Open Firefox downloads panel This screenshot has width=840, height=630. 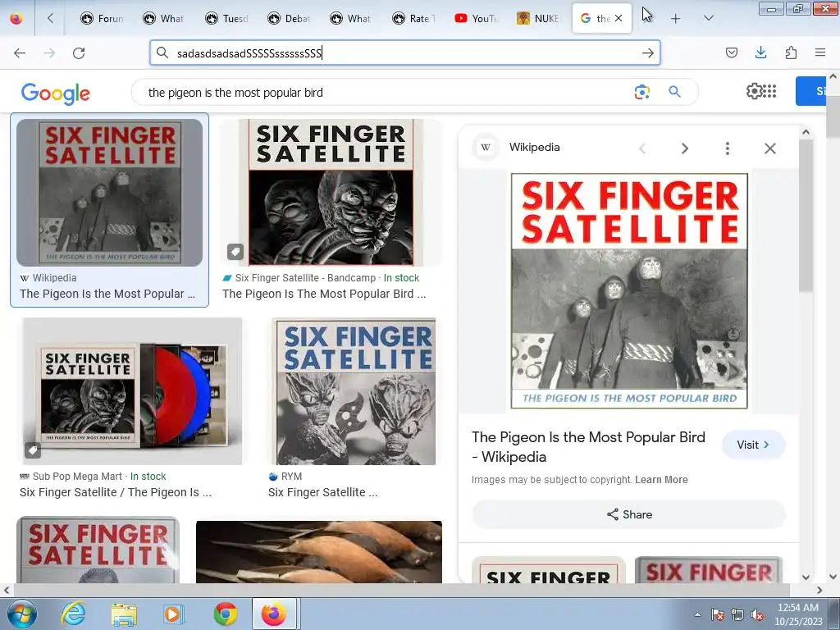(760, 52)
